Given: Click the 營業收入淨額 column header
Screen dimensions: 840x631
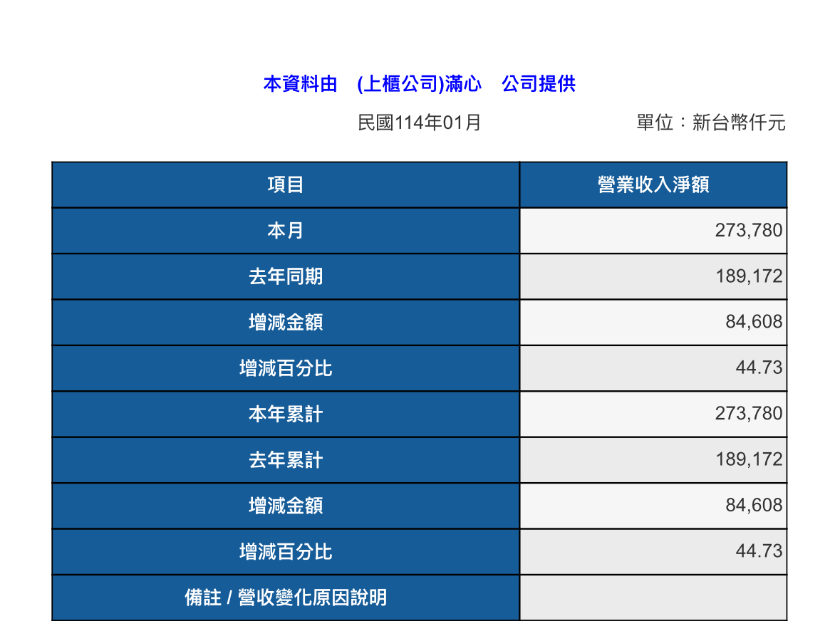Looking at the screenshot, I should (653, 184).
